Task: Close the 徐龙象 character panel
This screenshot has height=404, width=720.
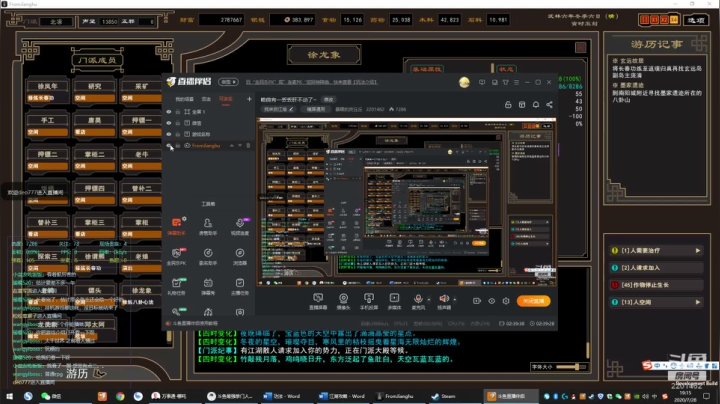Action: point(580,47)
